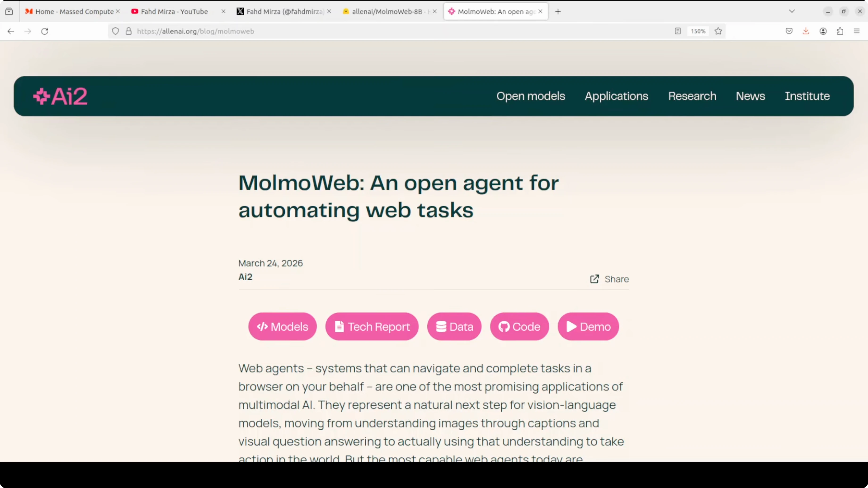Reload the current page
This screenshot has height=488, width=868.
point(45,31)
